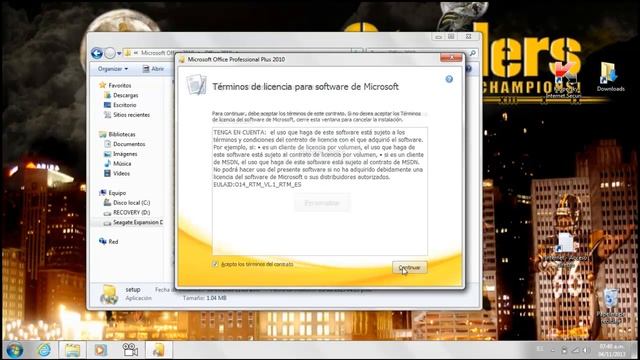Screen dimensions: 640x360
Task: Click inside the license terms text box
Action: click(x=320, y=191)
